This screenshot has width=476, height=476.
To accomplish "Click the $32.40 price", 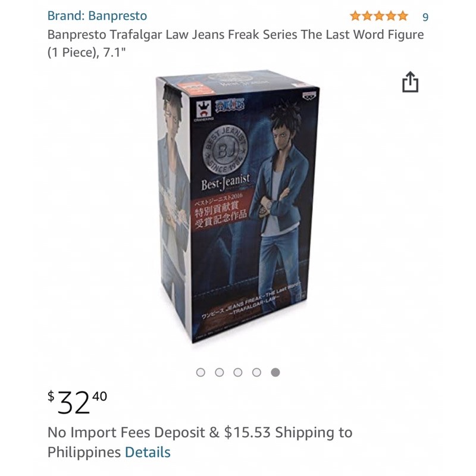I will [x=77, y=402].
